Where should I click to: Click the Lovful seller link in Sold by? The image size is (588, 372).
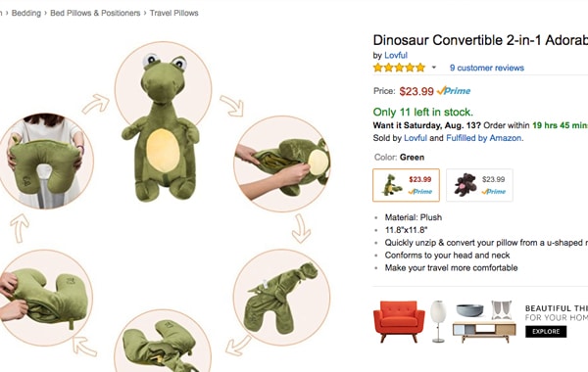pos(416,138)
